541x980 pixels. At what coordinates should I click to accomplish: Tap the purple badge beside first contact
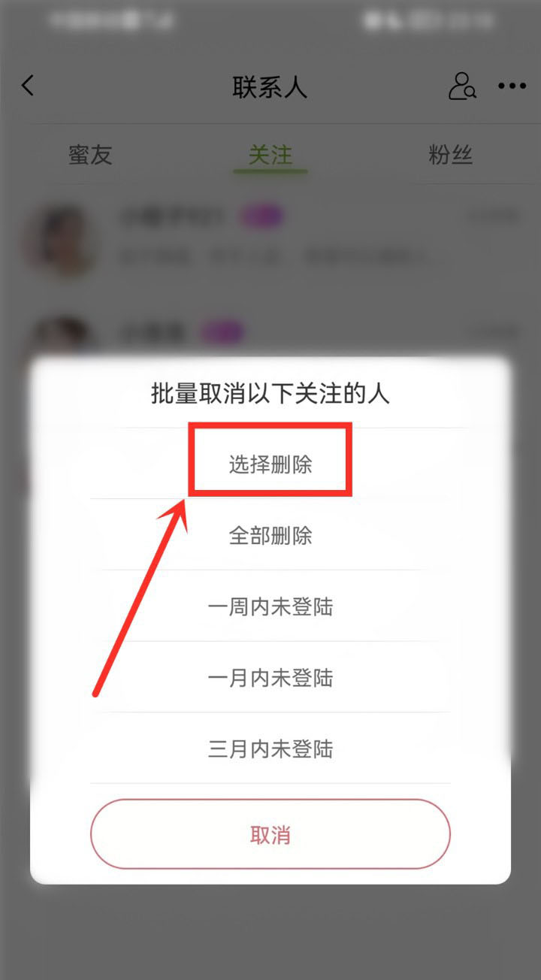click(x=261, y=218)
